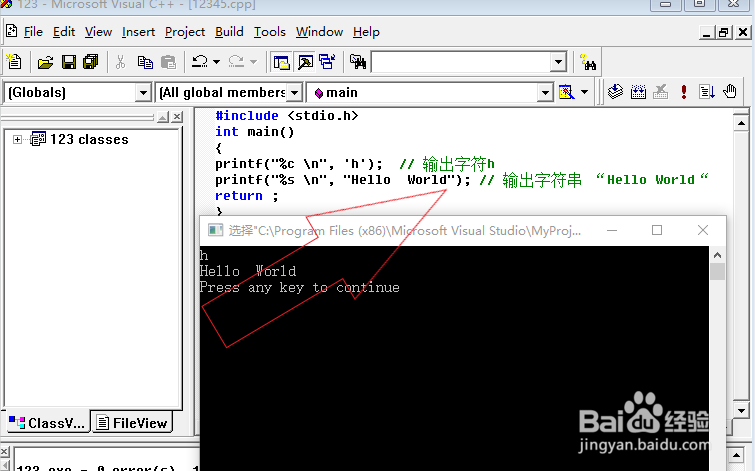This screenshot has width=755, height=471.
Task: Open the View menu
Action: click(98, 32)
